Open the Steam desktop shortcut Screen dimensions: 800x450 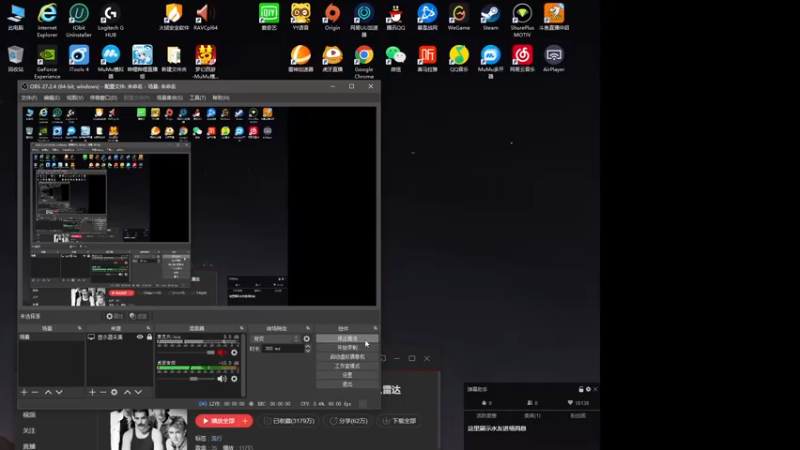(x=490, y=17)
